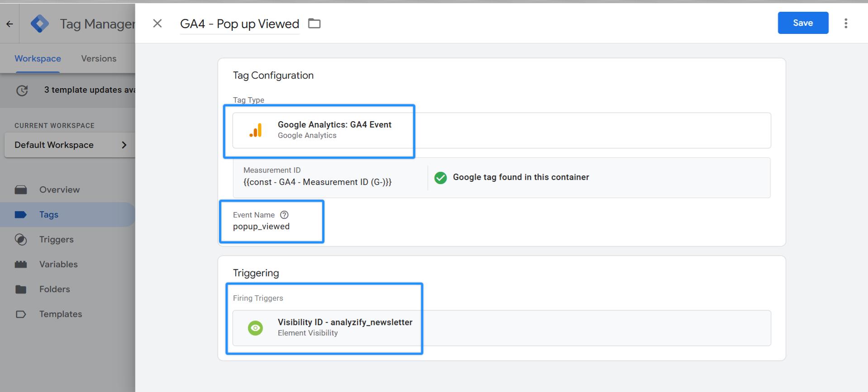Click the folder icon beside tag name
Viewport: 868px width, 392px height.
[314, 24]
